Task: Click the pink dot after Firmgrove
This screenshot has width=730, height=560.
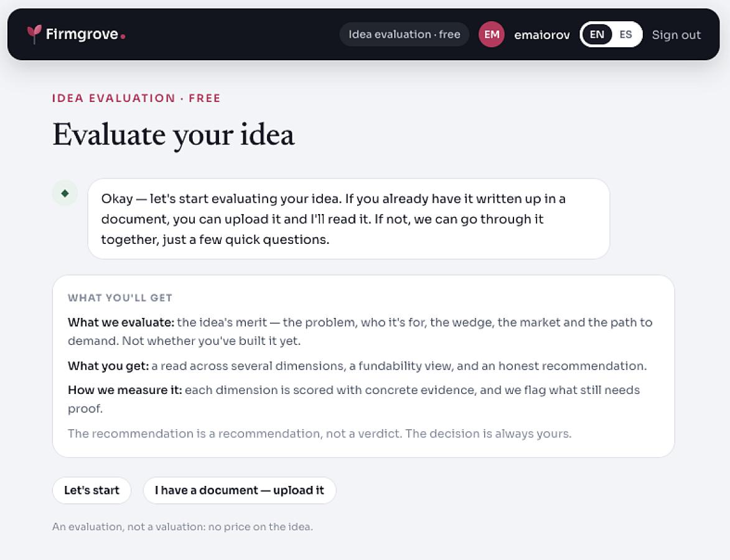Action: [123, 36]
